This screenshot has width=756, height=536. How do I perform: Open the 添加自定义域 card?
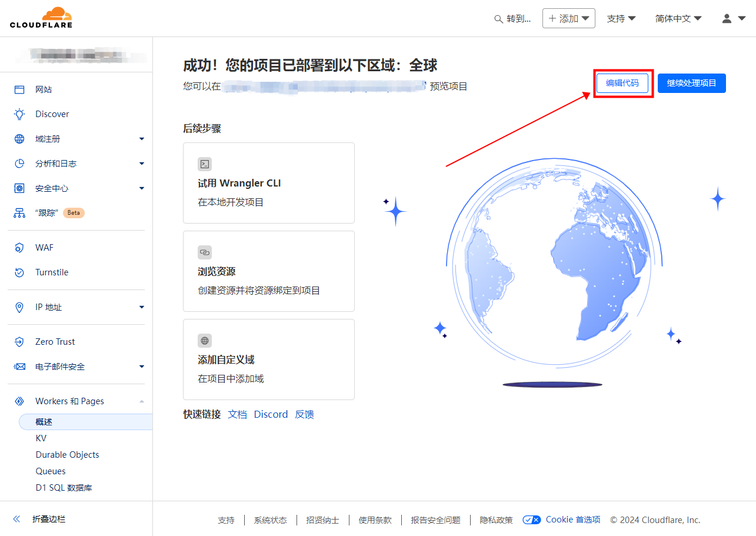269,359
